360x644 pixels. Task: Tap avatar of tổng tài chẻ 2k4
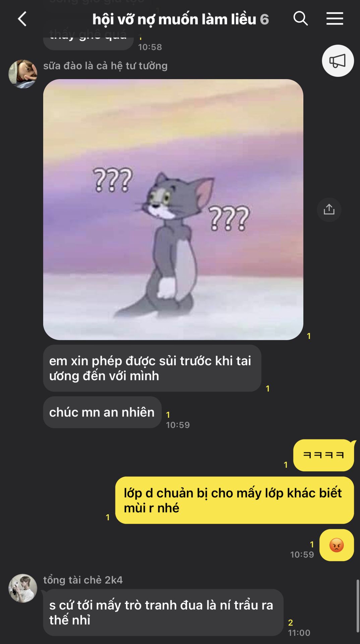[x=23, y=588]
